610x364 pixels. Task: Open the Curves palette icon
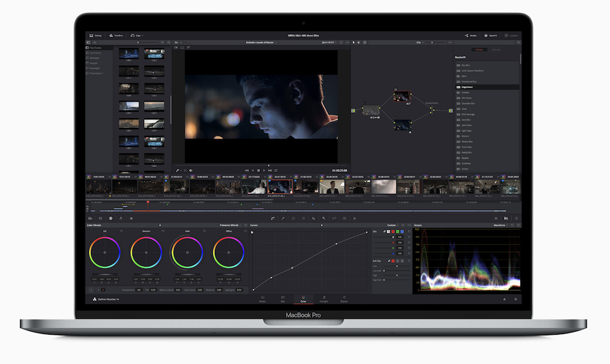273,218
